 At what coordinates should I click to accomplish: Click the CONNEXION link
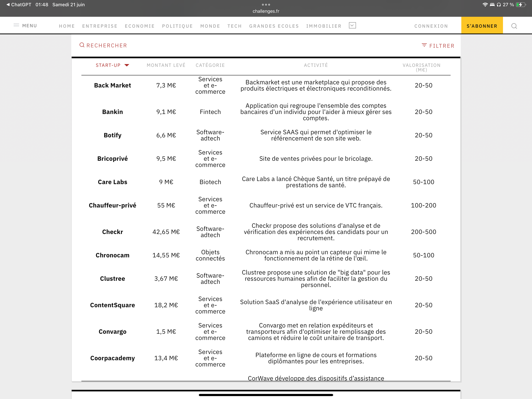pos(431,26)
